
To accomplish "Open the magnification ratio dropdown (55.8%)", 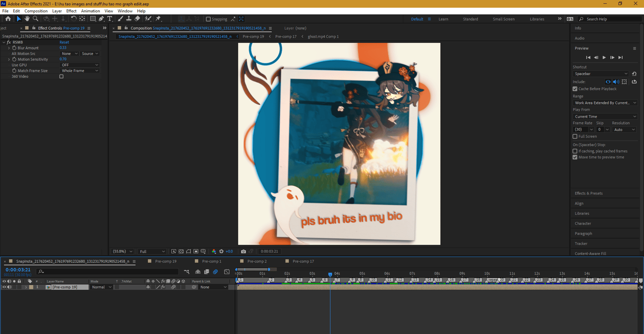I will pyautogui.click(x=122, y=252).
